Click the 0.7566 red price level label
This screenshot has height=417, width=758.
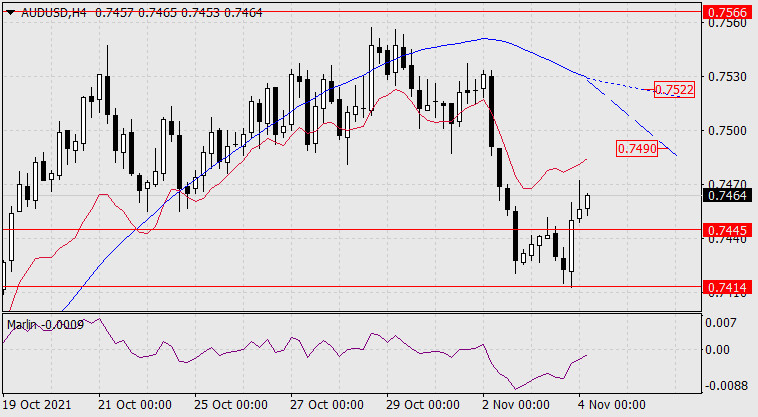point(728,12)
